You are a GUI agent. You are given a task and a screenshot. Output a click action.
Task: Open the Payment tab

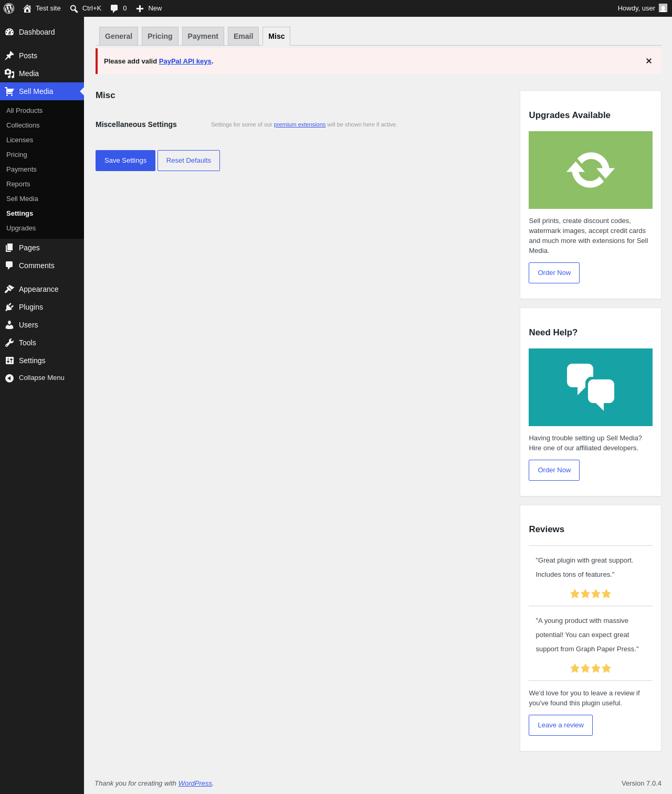203,36
